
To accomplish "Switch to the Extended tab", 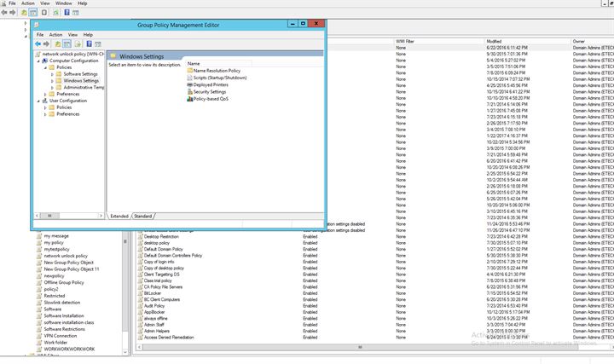I will (x=119, y=217).
